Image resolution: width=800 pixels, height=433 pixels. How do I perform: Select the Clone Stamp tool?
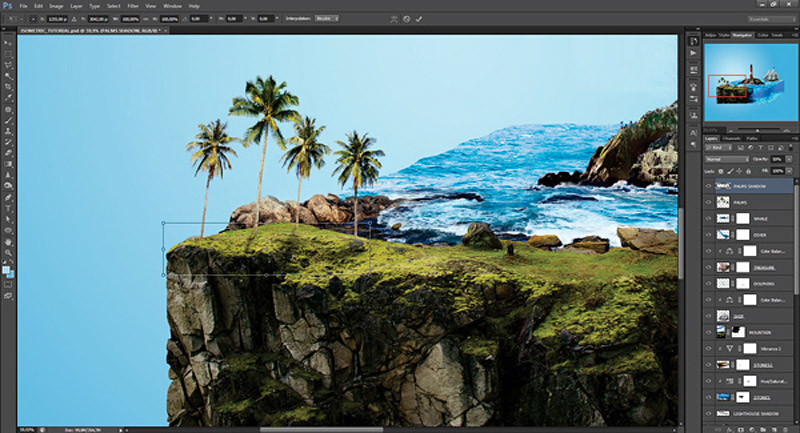pyautogui.click(x=8, y=131)
